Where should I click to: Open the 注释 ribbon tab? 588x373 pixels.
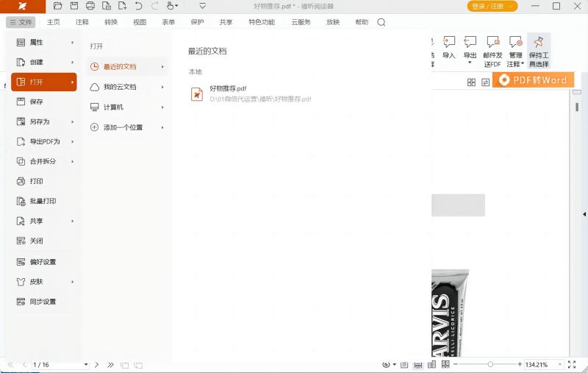[82, 22]
